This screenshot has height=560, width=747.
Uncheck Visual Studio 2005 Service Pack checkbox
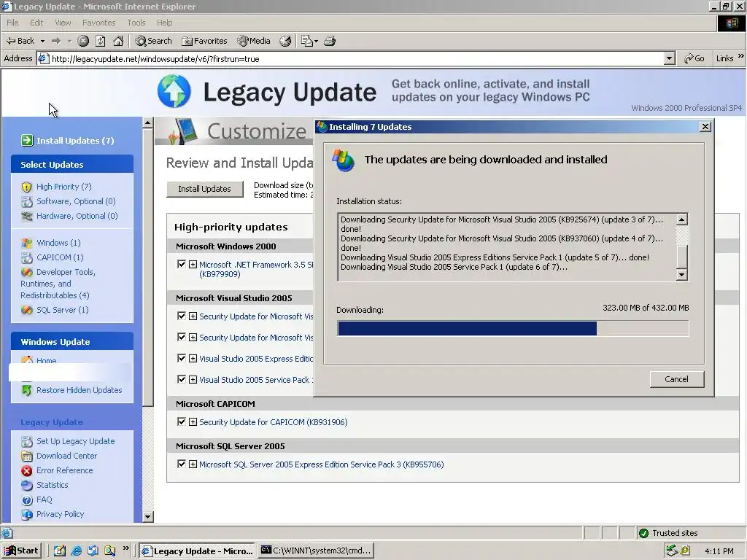click(181, 379)
